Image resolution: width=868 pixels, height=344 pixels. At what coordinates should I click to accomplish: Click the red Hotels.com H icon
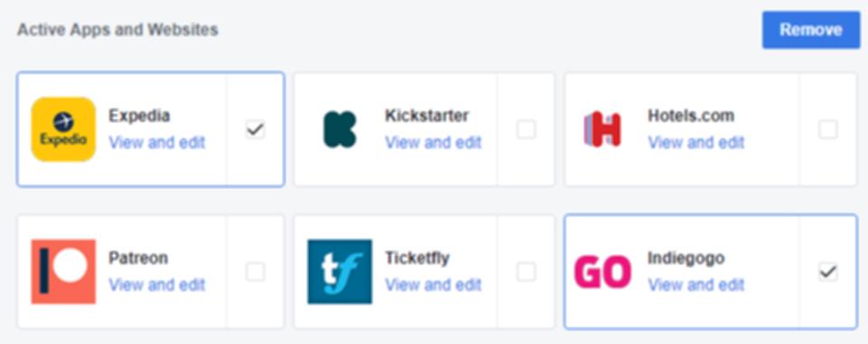(x=602, y=129)
